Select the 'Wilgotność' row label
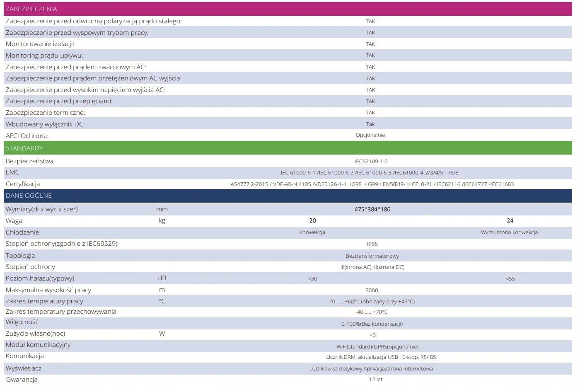 [22, 322]
